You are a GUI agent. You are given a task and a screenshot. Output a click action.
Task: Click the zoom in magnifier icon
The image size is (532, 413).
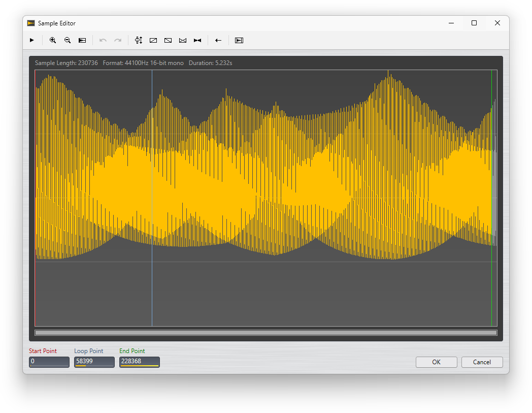click(x=53, y=40)
